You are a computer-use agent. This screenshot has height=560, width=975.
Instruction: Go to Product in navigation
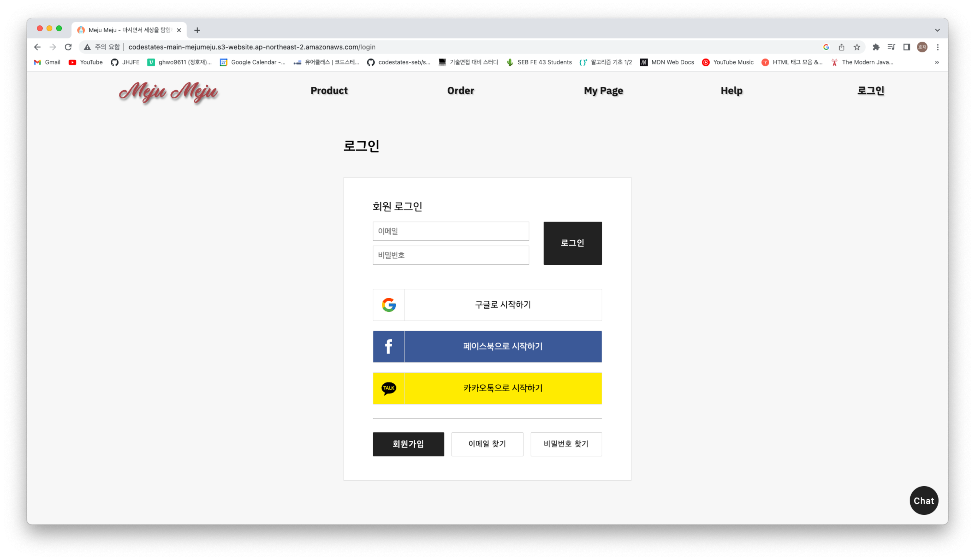point(329,91)
